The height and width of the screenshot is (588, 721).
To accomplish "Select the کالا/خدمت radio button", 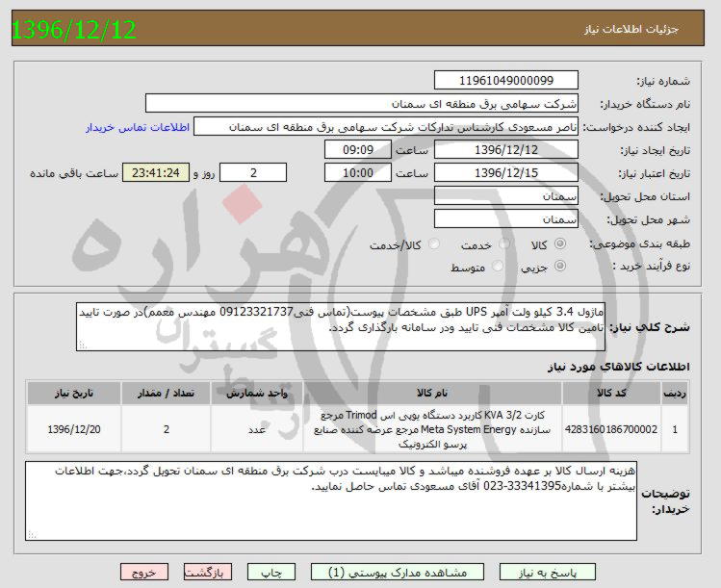I will tap(433, 243).
